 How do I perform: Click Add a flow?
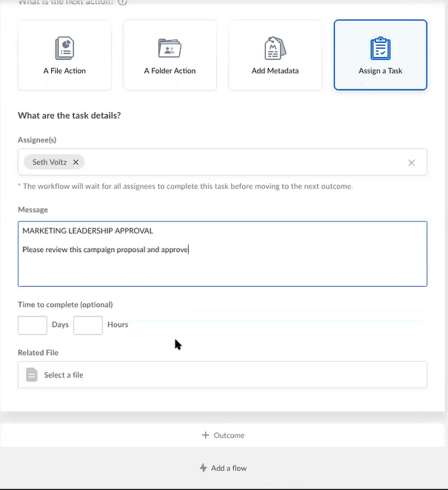coord(223,468)
